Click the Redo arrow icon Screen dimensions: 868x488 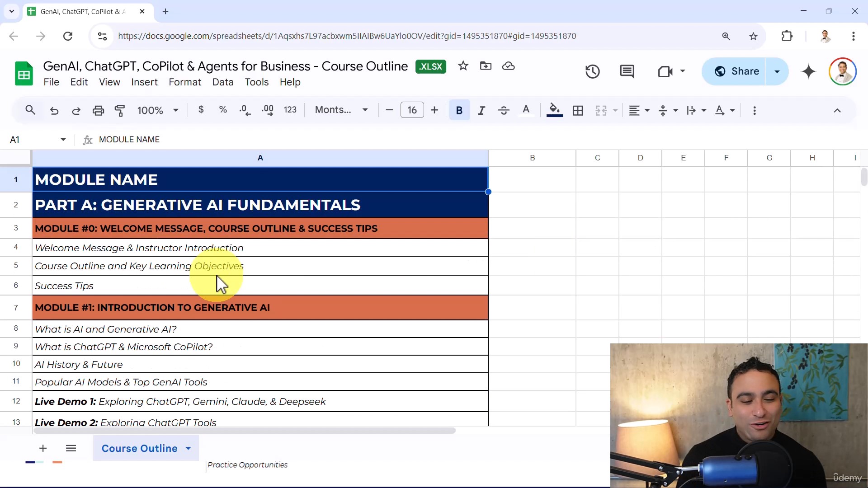pos(76,111)
